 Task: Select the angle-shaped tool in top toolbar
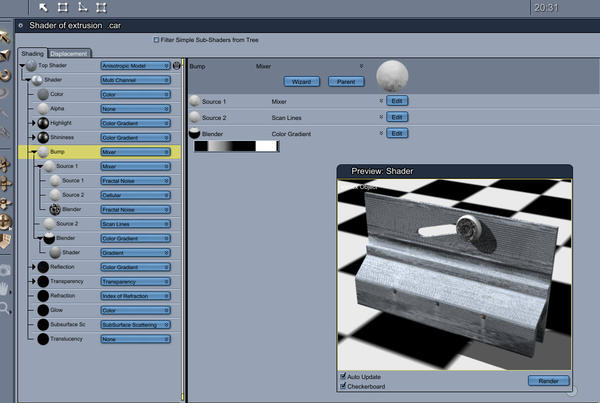click(82, 7)
